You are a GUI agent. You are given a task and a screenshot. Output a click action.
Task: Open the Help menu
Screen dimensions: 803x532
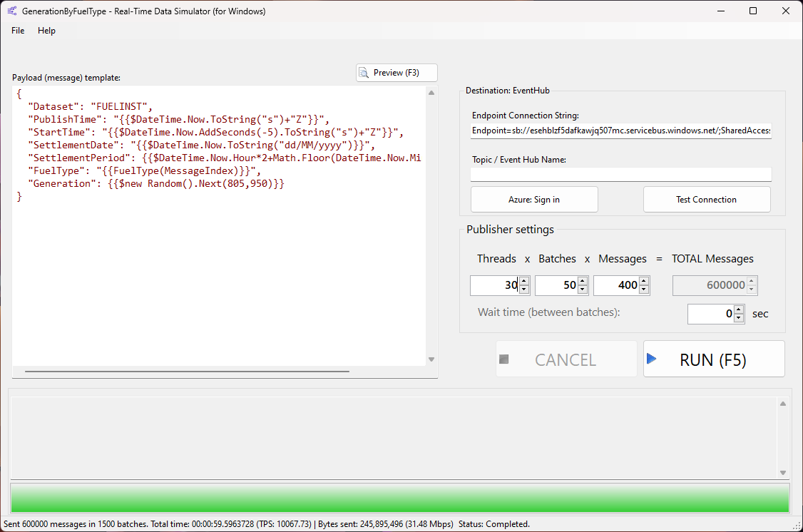[46, 31]
